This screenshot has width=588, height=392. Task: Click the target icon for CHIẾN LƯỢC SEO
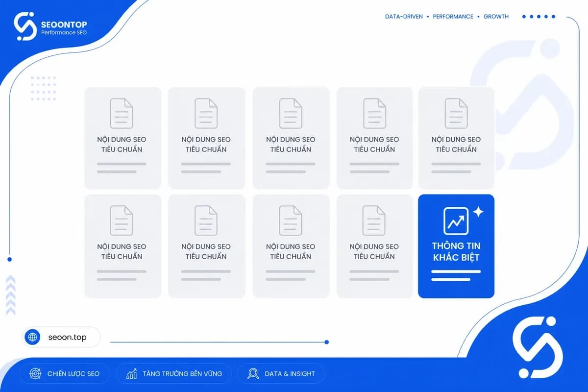click(35, 374)
